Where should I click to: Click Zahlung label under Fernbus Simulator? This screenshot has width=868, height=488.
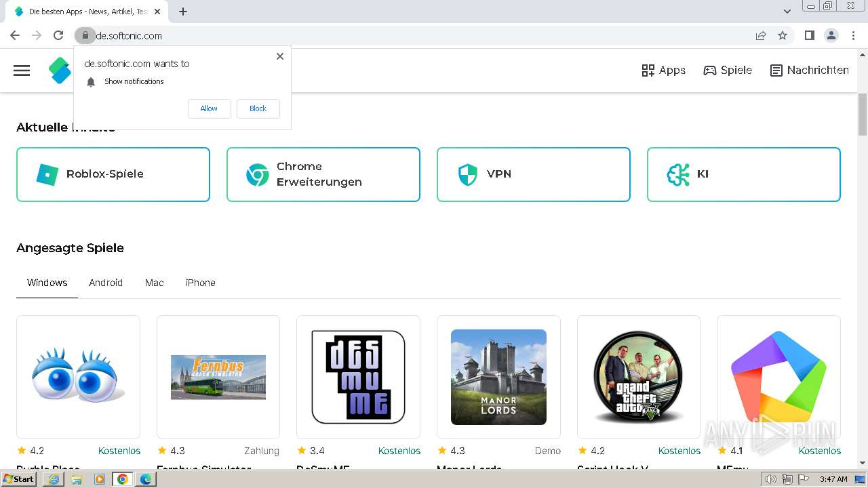point(262,451)
